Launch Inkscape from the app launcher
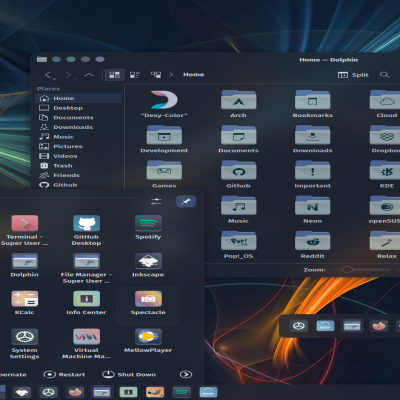400x400 pixels. pyautogui.click(x=148, y=265)
